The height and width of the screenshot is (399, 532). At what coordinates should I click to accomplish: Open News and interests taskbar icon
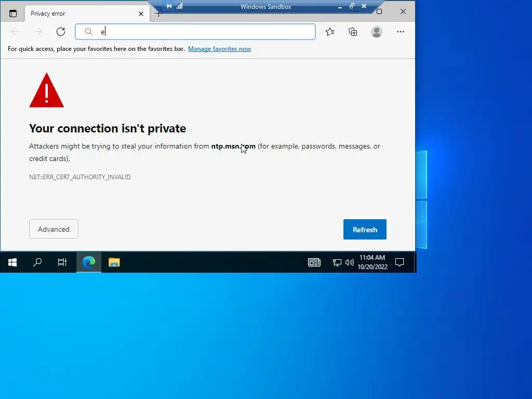[314, 262]
